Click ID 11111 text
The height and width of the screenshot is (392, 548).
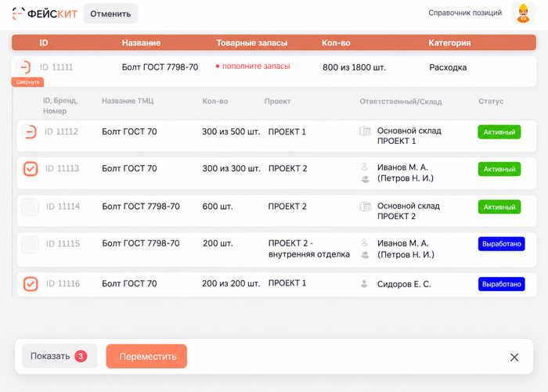point(56,67)
